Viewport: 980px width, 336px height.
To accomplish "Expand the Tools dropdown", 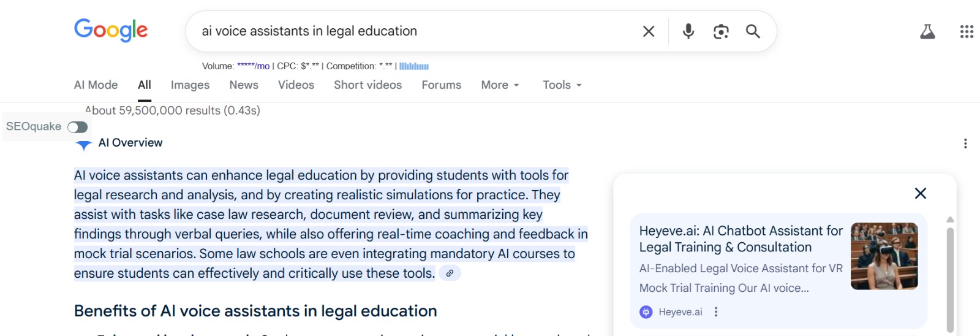I will tap(562, 85).
